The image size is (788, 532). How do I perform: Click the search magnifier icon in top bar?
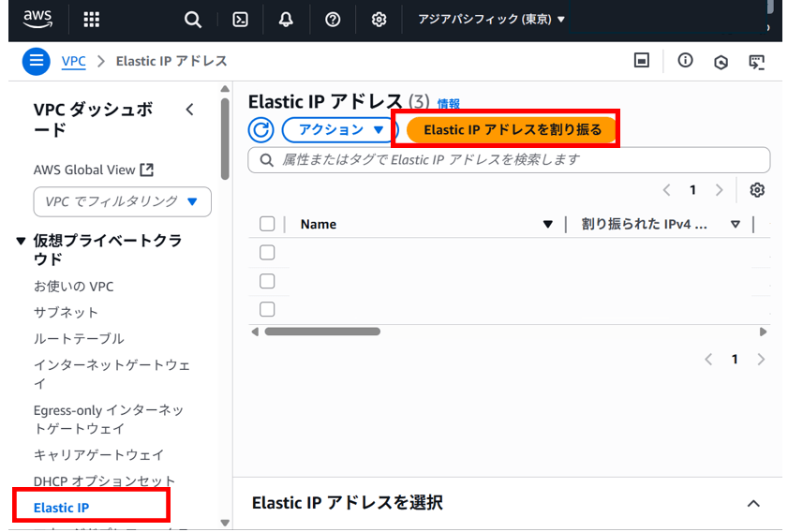(192, 19)
